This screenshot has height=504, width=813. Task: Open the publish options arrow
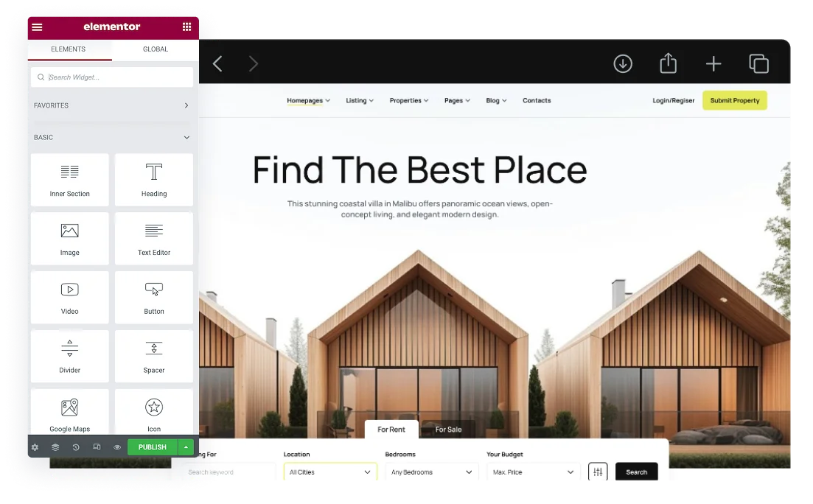point(186,447)
